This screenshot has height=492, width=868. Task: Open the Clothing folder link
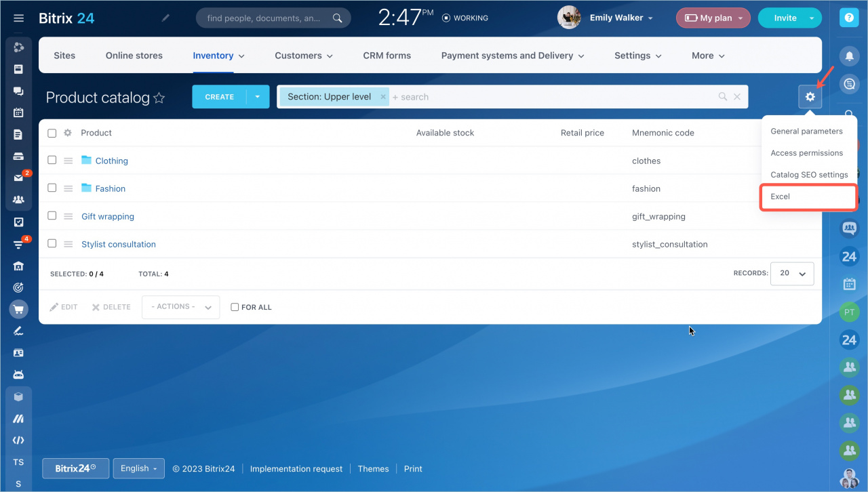[x=112, y=161]
